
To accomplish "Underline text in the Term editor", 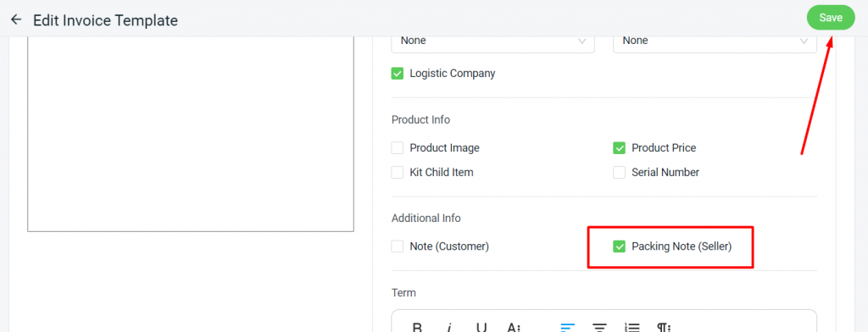I will pyautogui.click(x=481, y=327).
